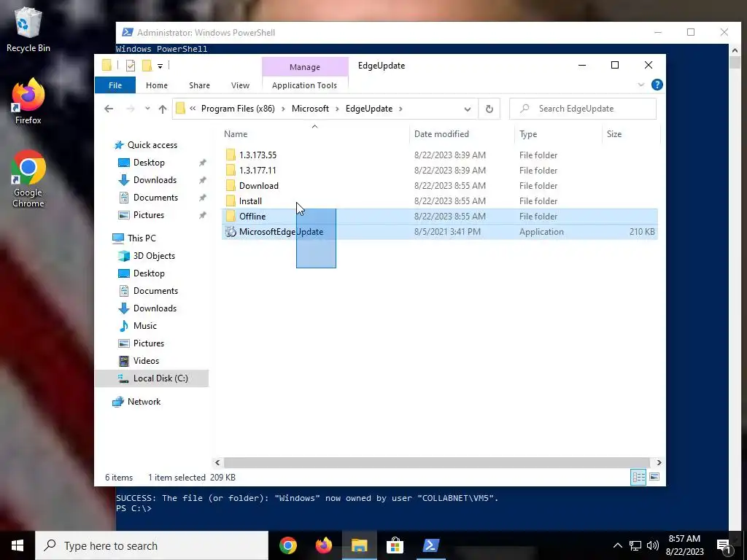The image size is (747, 560).
Task: Open Recent locations dropdown arrow
Action: point(147,109)
